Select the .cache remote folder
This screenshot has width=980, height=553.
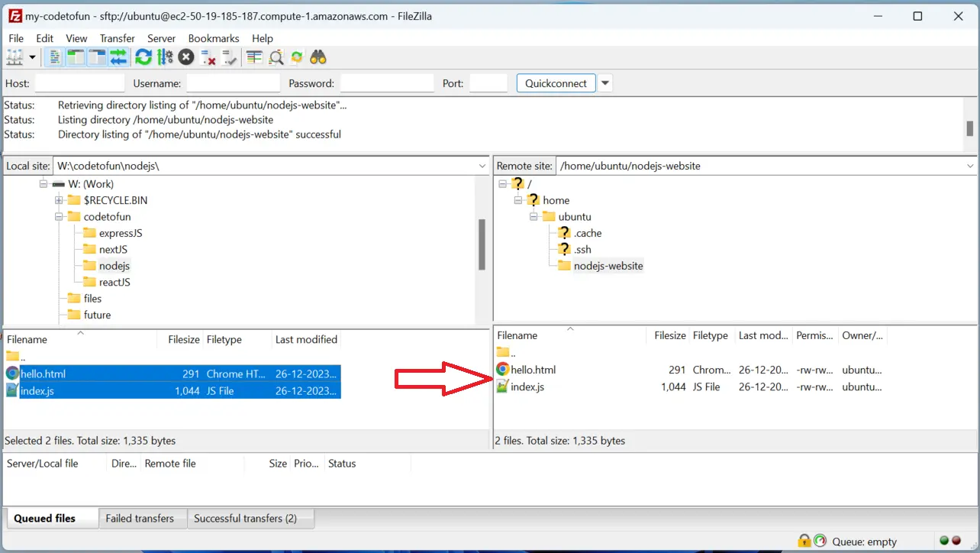(x=588, y=233)
